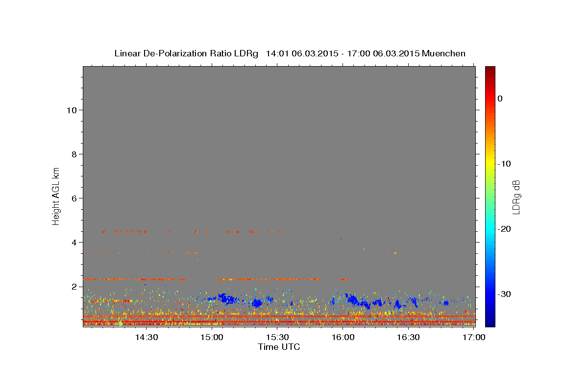This screenshot has height=392, width=588.
Task: Click the height tick label 2
Action: [74, 286]
